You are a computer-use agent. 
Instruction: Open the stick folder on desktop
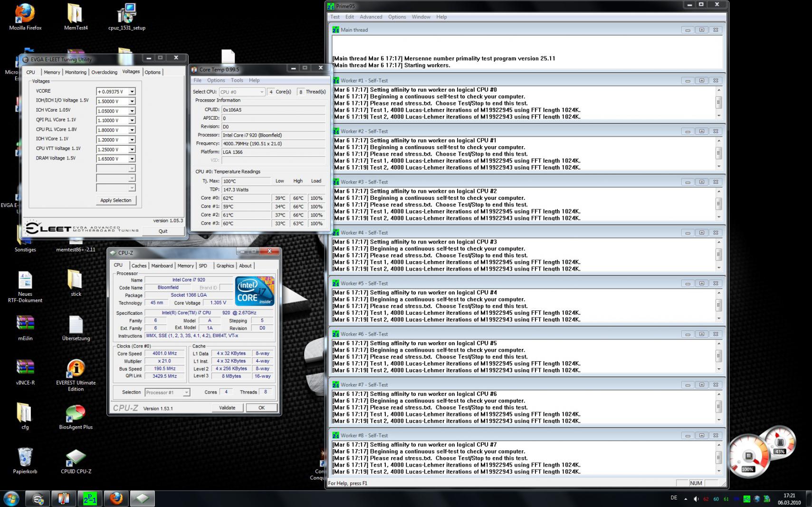(x=76, y=283)
